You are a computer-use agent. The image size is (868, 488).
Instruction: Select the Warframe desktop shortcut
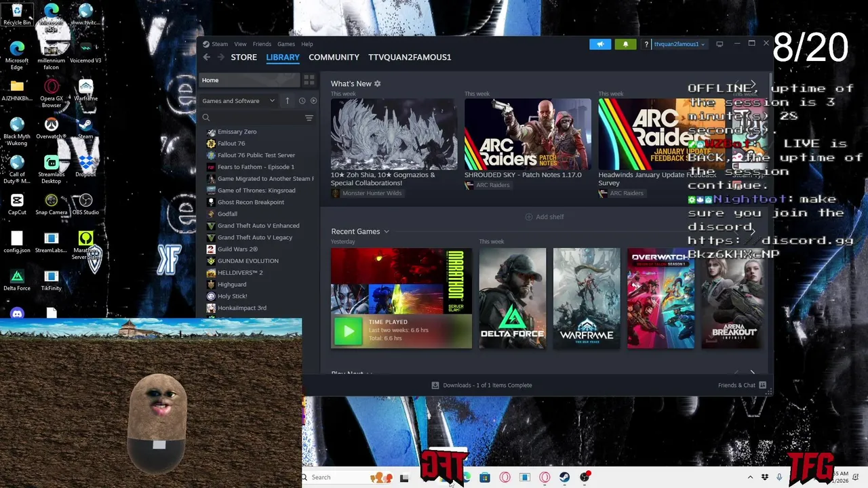85,90
